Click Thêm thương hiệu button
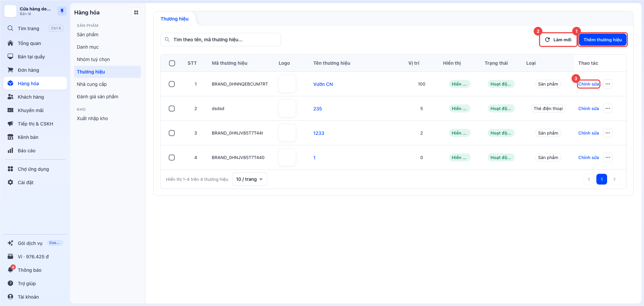The image size is (644, 306). click(x=603, y=40)
